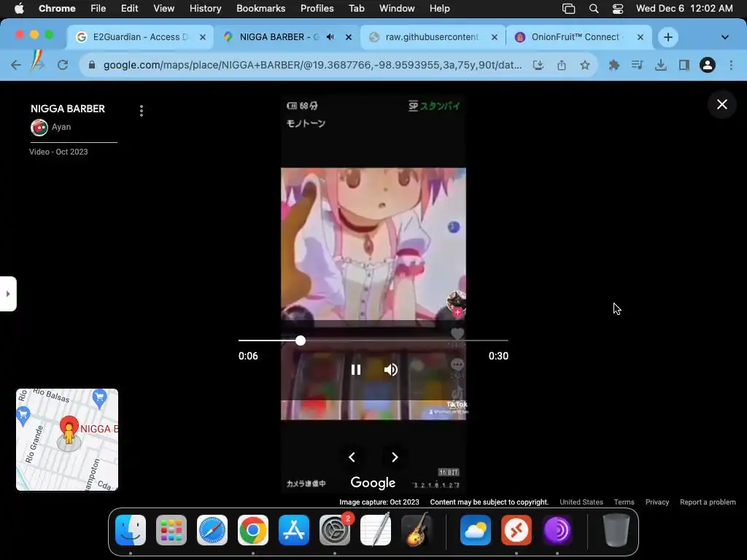The image size is (747, 560).
Task: Open App Store from the Dock
Action: click(293, 530)
